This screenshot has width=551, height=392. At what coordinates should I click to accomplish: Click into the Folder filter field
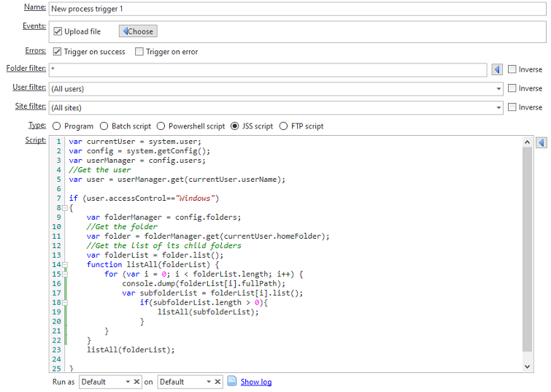(268, 69)
